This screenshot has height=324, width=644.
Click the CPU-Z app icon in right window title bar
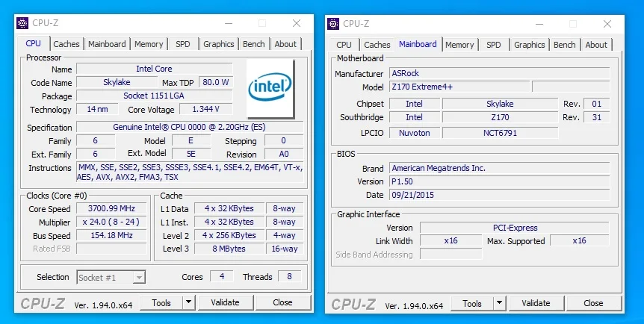click(x=333, y=24)
